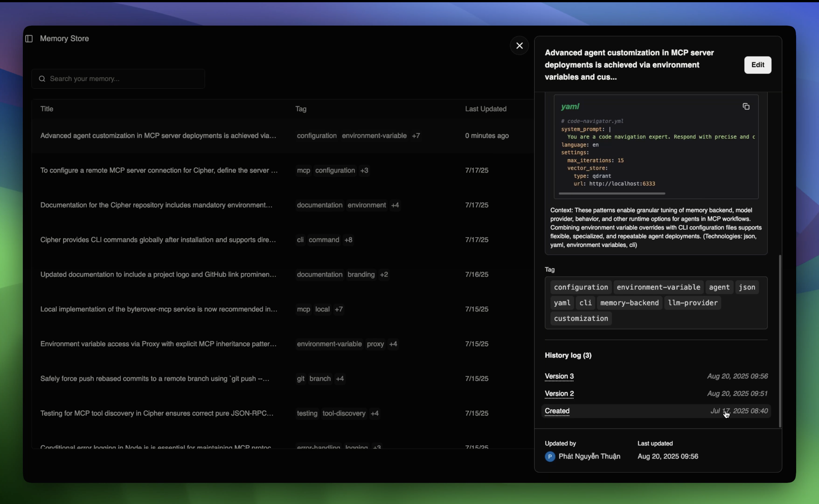Toggle the sidebar panel icon
This screenshot has height=504, width=819.
pyautogui.click(x=29, y=39)
